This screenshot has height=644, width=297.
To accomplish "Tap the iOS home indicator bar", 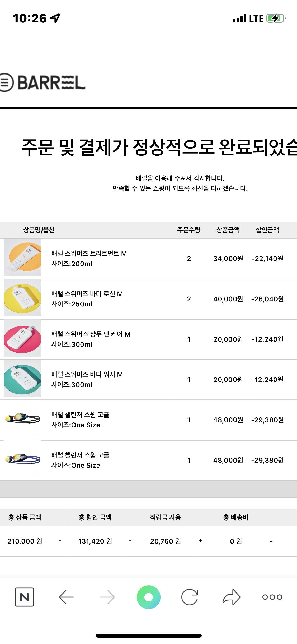I will pyautogui.click(x=149, y=636).
